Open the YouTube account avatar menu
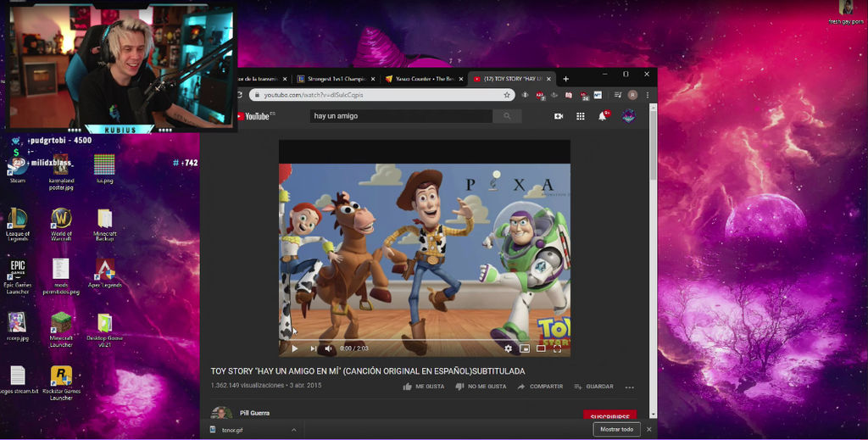This screenshot has height=440, width=868. (628, 116)
